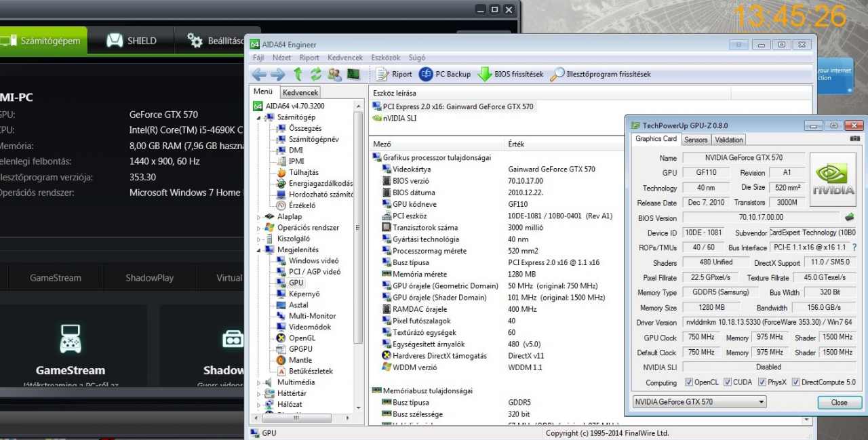Open the GPU selection dropdown in GPU-Z
Image resolution: width=868 pixels, height=440 pixels.
pos(698,402)
